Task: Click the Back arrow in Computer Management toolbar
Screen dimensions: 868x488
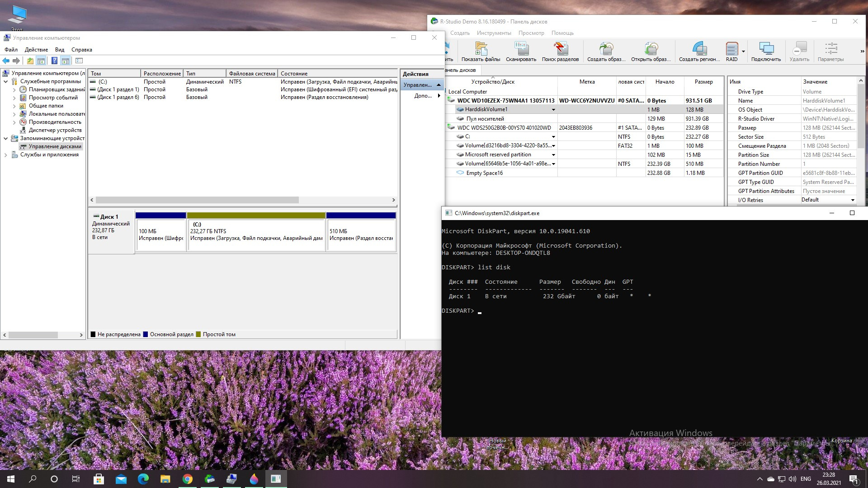Action: coord(6,61)
